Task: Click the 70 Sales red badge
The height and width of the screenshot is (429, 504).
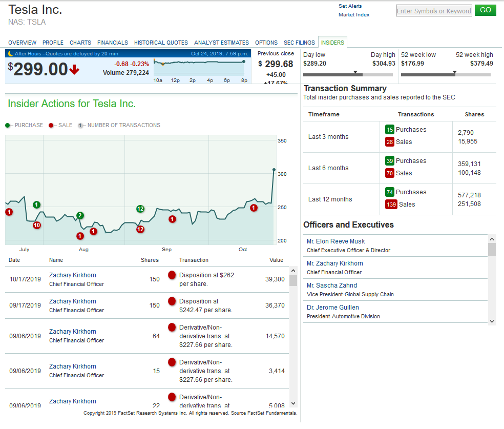Action: (x=390, y=173)
